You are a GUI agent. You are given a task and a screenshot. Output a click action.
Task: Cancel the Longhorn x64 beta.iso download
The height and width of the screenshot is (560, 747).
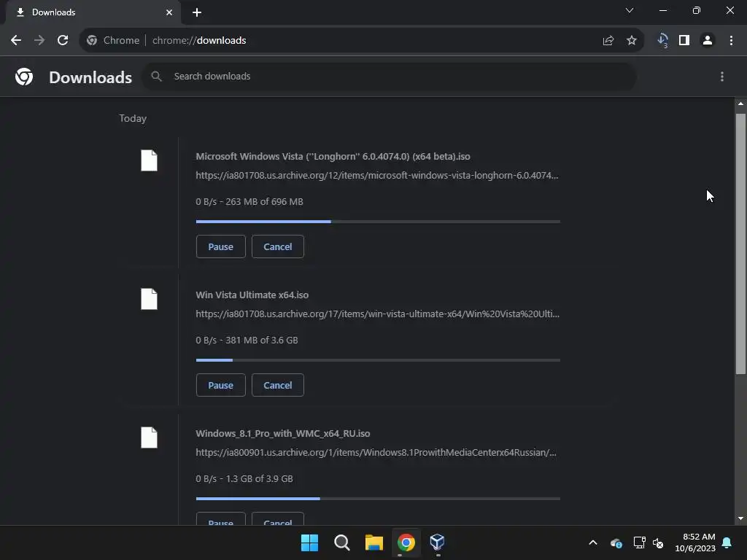278,246
